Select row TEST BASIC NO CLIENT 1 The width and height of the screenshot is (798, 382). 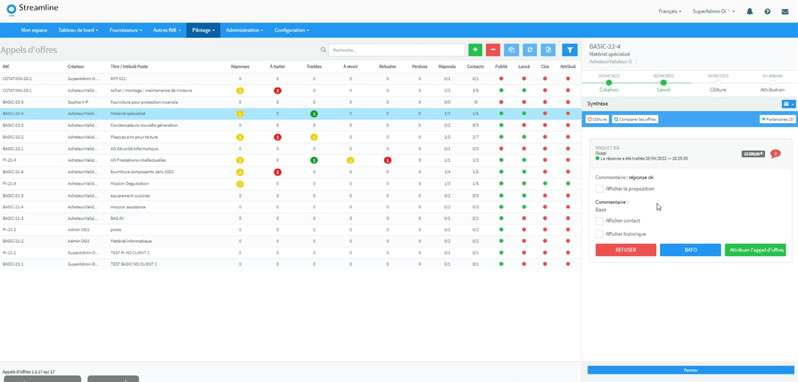pos(290,265)
